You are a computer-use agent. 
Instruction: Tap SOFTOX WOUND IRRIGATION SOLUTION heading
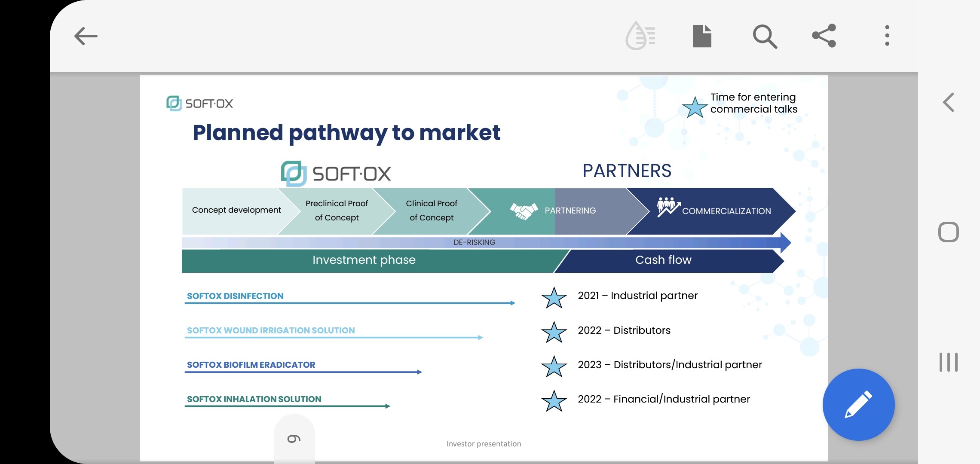[271, 330]
